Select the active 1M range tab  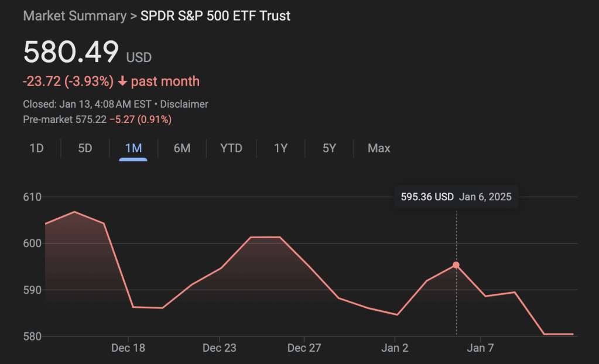click(x=134, y=148)
